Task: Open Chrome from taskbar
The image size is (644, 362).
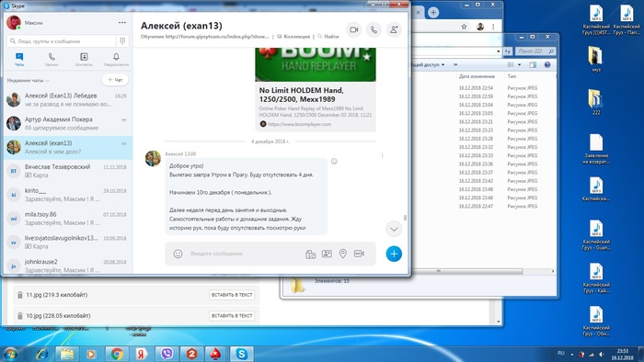Action: click(117, 354)
